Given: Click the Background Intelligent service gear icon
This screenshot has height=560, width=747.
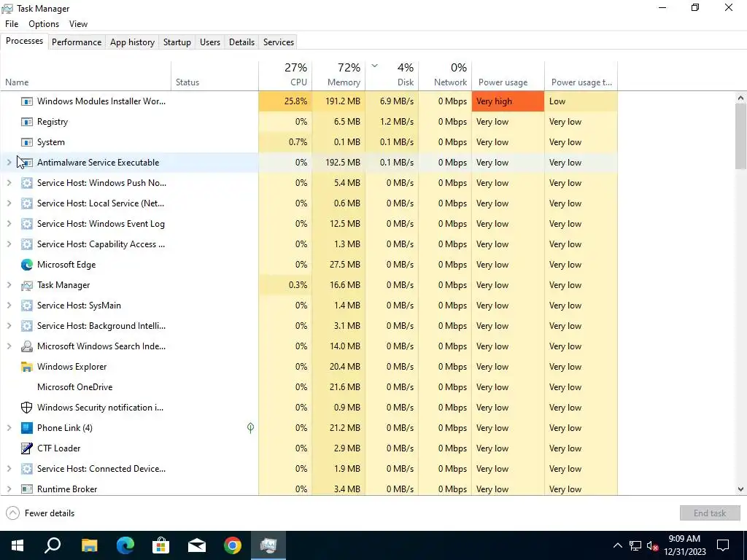Looking at the screenshot, I should pos(27,326).
